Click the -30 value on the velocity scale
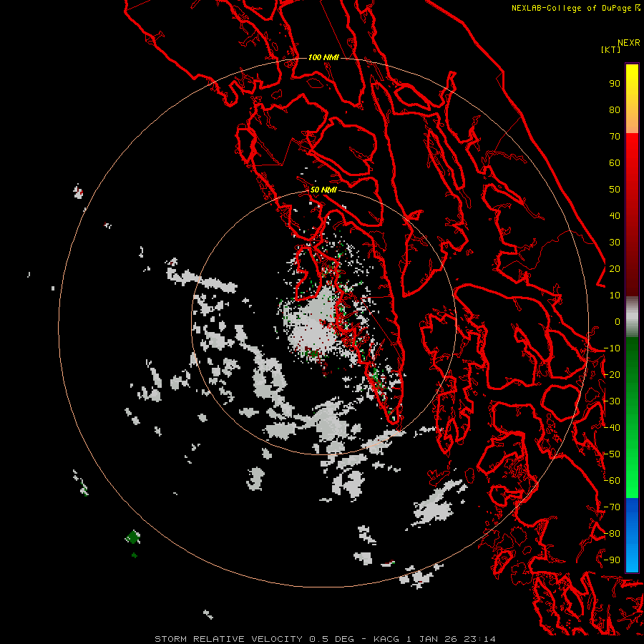The width and height of the screenshot is (644, 644). (612, 401)
